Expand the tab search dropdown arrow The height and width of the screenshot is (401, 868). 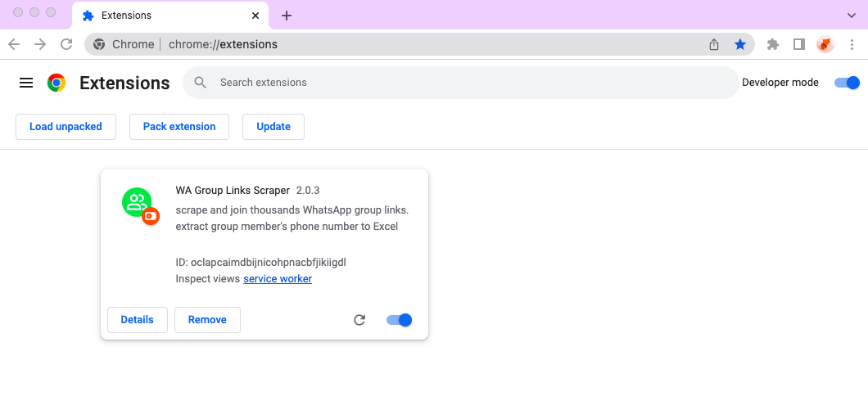[x=852, y=16]
